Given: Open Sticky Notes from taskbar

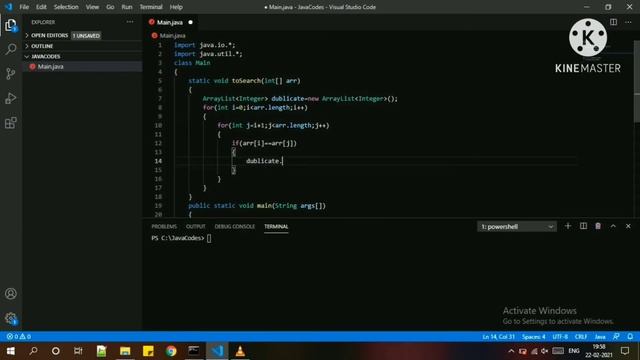Looking at the screenshot, I should (x=148, y=351).
